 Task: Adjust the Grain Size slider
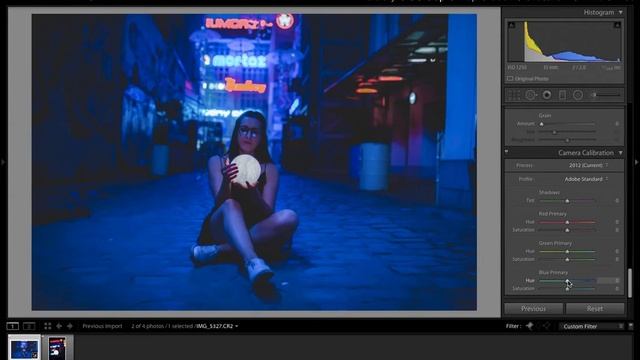[567, 132]
